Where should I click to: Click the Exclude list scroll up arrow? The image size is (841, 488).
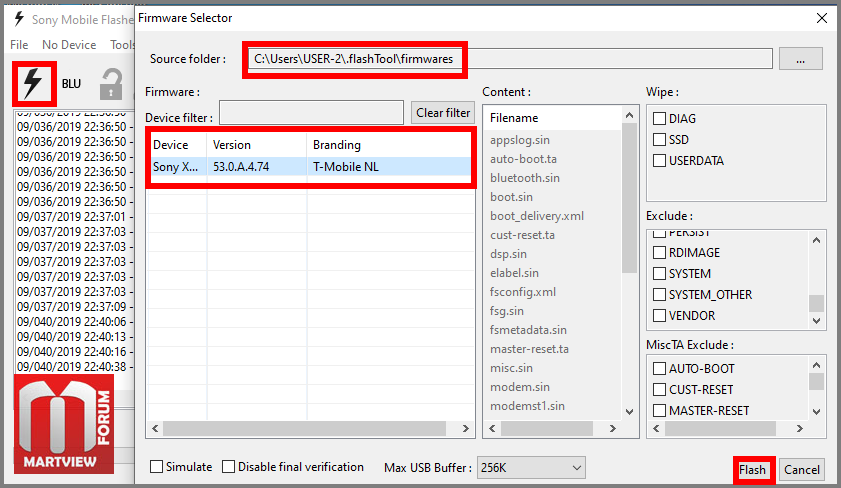[816, 240]
